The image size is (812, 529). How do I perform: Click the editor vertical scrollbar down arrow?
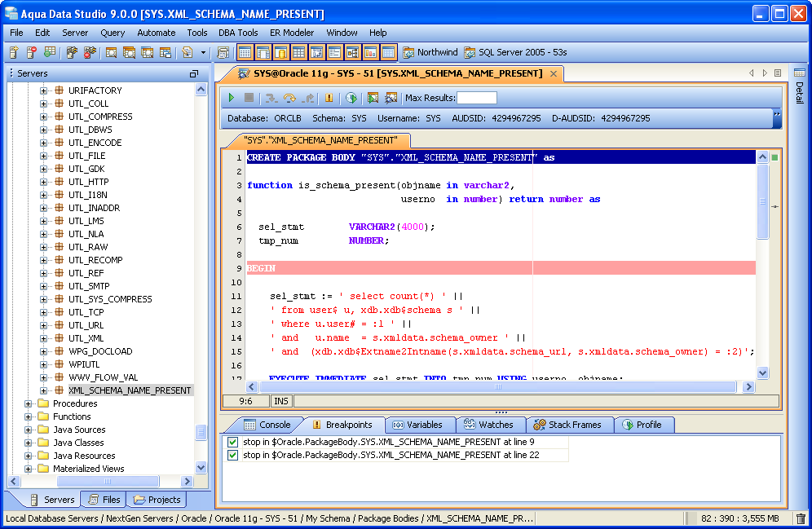763,373
